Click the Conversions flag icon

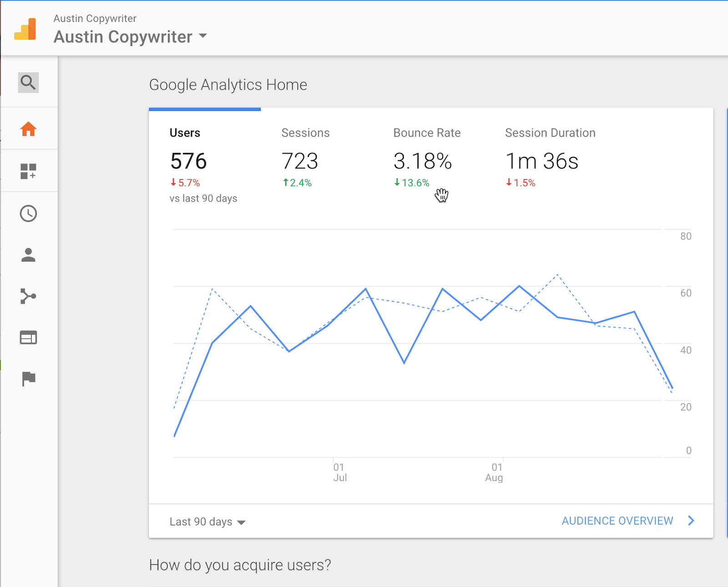[x=28, y=379]
